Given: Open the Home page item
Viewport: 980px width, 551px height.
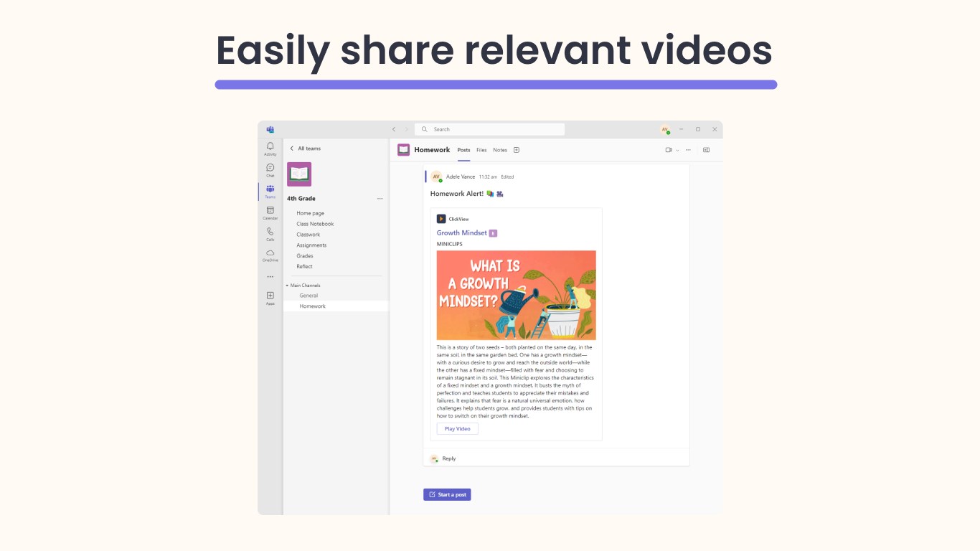Looking at the screenshot, I should 311,213.
